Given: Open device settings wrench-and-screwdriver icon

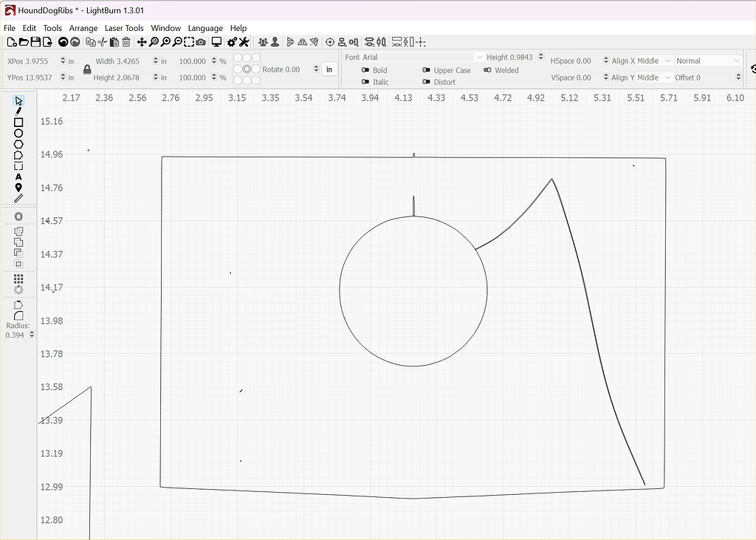Looking at the screenshot, I should coord(244,43).
